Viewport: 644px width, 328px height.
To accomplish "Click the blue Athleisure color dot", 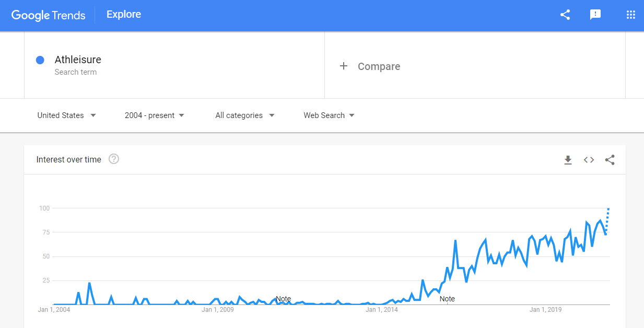I will pyautogui.click(x=40, y=60).
